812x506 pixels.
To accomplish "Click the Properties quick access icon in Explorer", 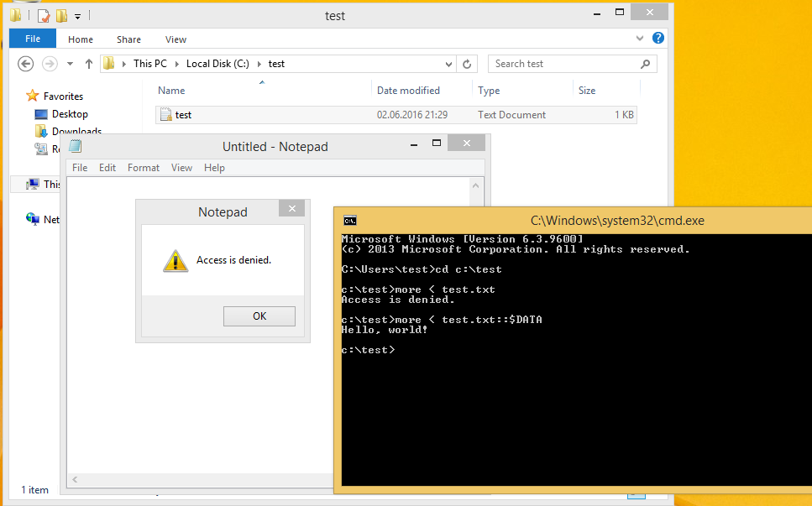I will tap(44, 16).
